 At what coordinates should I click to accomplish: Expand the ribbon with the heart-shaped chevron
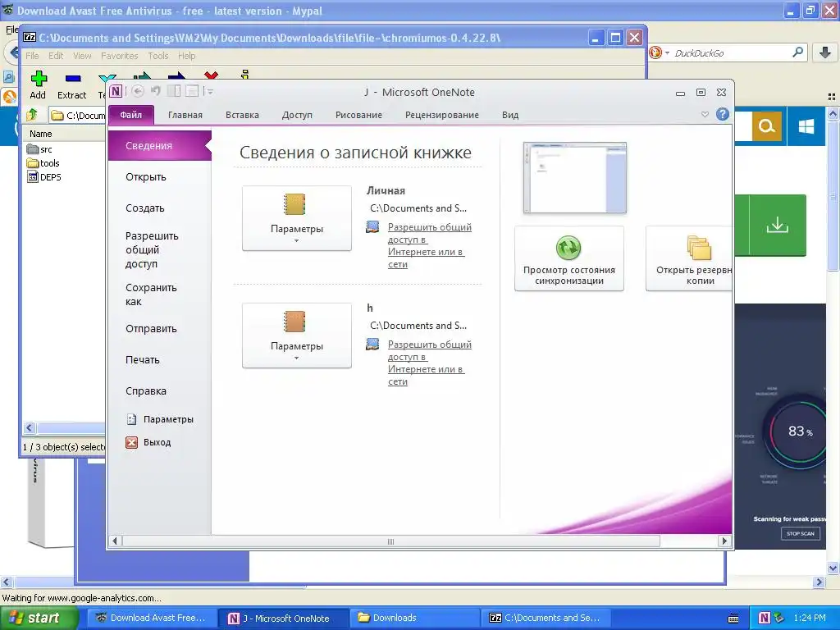(705, 114)
